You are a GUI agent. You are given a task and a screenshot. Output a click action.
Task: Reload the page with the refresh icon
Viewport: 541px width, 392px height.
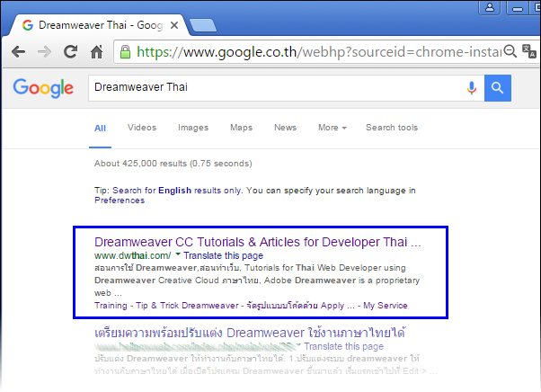point(70,52)
